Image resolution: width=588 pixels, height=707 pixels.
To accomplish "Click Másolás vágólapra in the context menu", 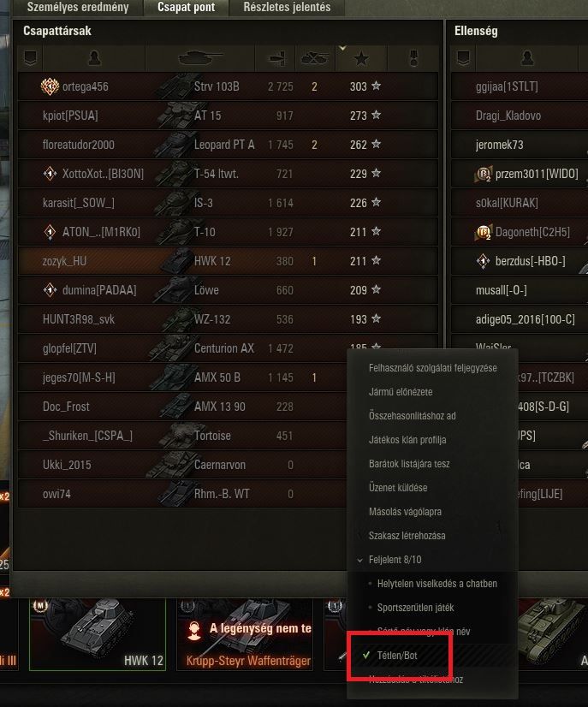I will click(x=405, y=512).
